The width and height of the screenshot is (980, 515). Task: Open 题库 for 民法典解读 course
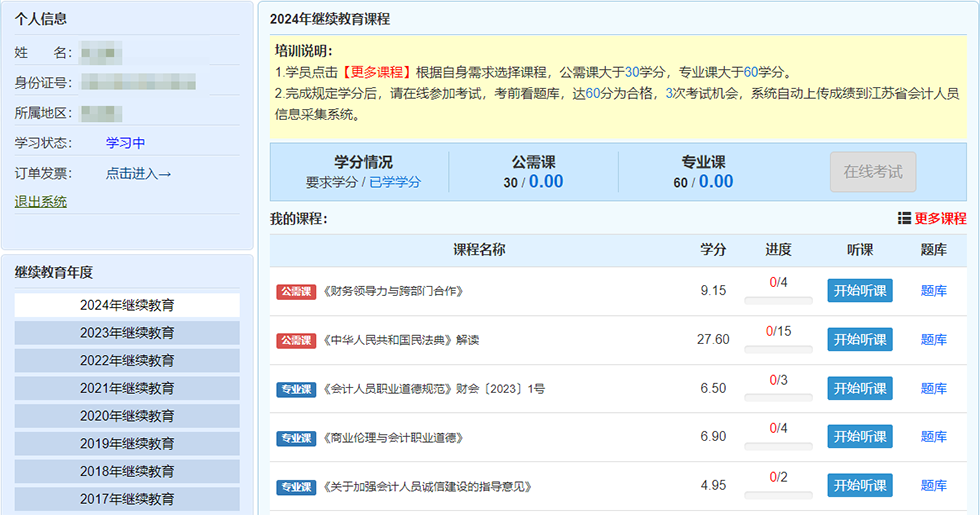[x=933, y=340]
